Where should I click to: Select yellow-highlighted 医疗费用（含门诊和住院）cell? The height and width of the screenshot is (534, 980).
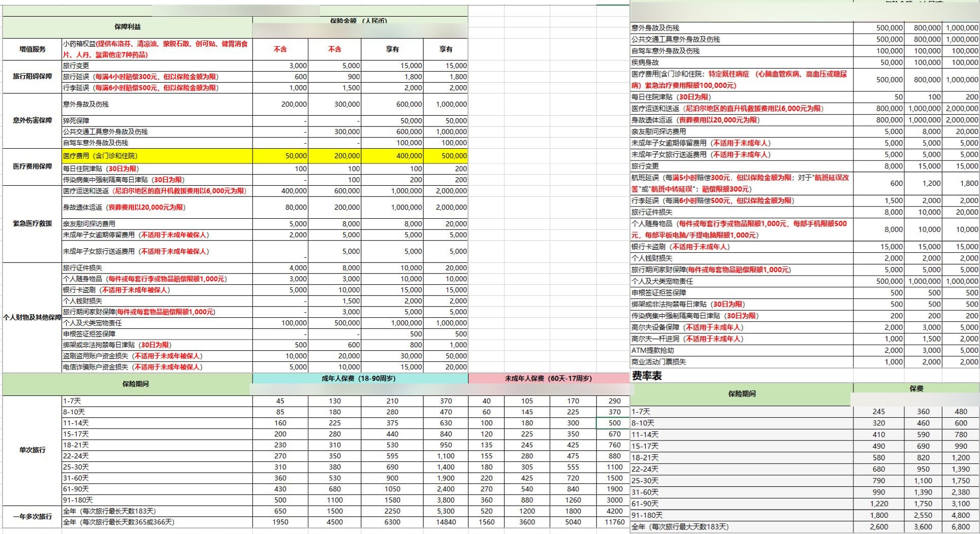(x=156, y=156)
